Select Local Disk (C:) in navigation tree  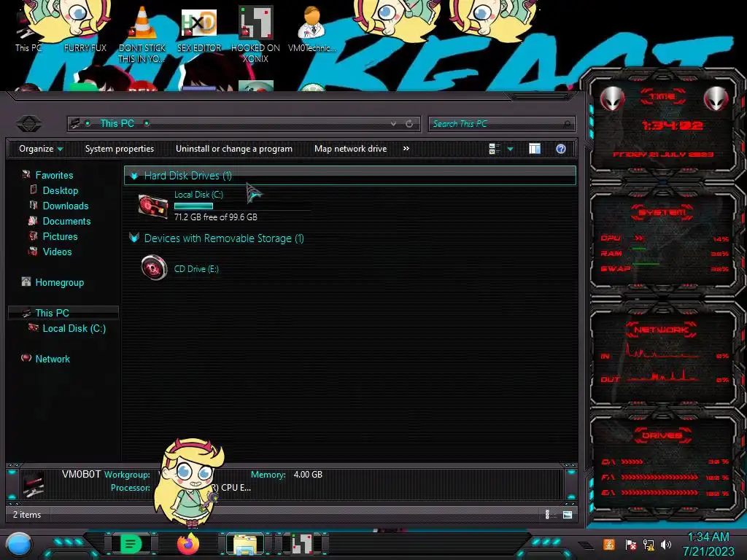click(x=74, y=328)
